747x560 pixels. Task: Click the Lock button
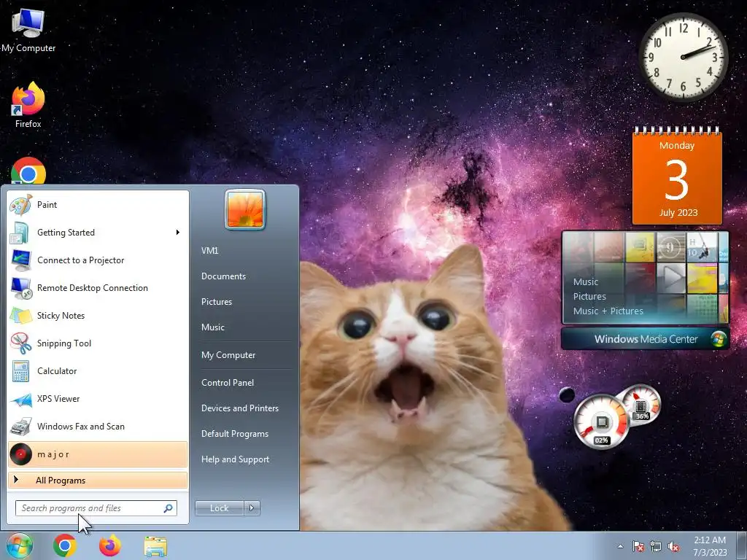220,508
